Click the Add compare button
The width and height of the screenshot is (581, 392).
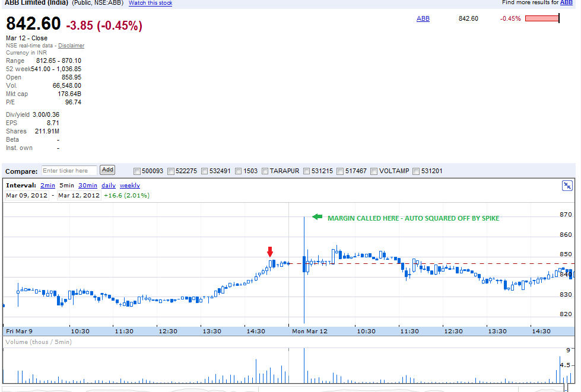point(108,170)
